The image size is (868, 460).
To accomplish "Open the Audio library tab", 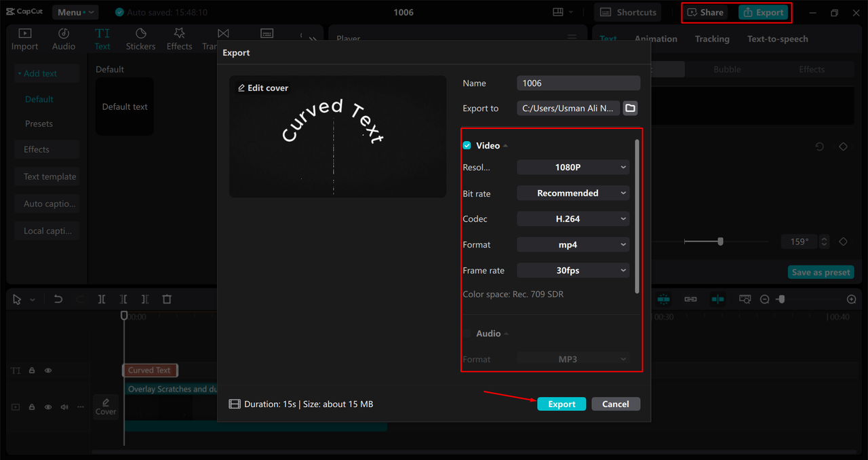I will 64,39.
